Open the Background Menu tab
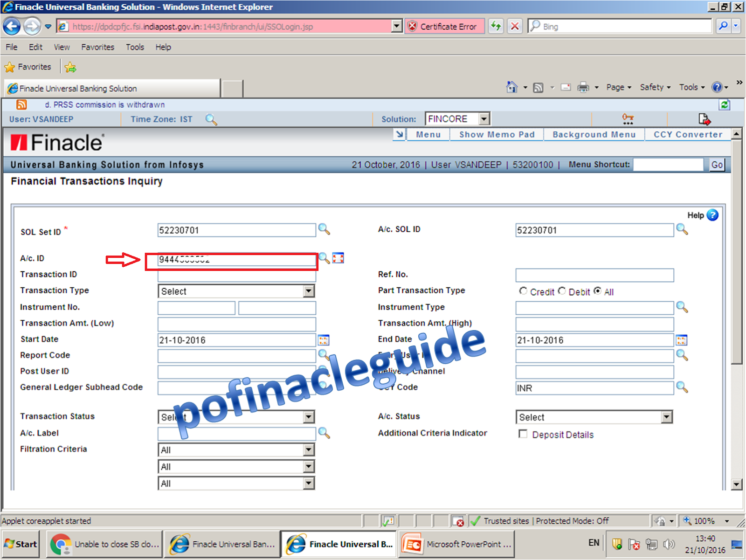The image size is (746, 560). [594, 134]
